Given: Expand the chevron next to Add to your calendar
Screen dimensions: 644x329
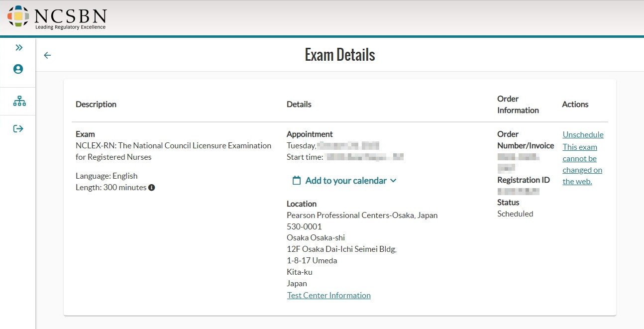Looking at the screenshot, I should (x=393, y=181).
